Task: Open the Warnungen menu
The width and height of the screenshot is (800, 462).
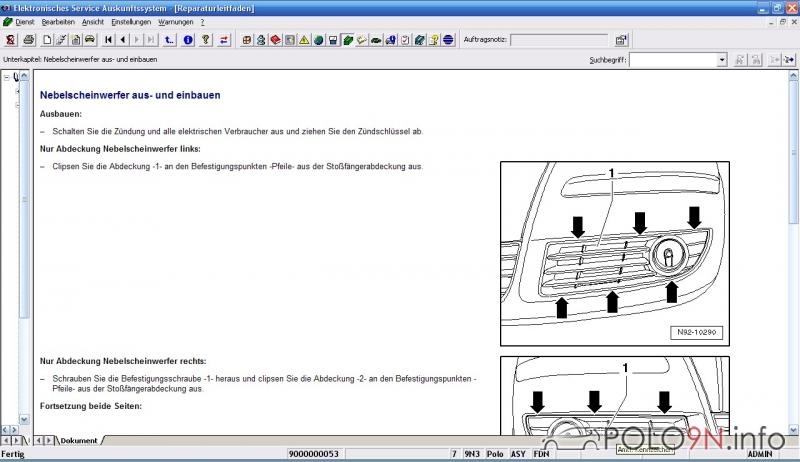Action: click(x=175, y=21)
